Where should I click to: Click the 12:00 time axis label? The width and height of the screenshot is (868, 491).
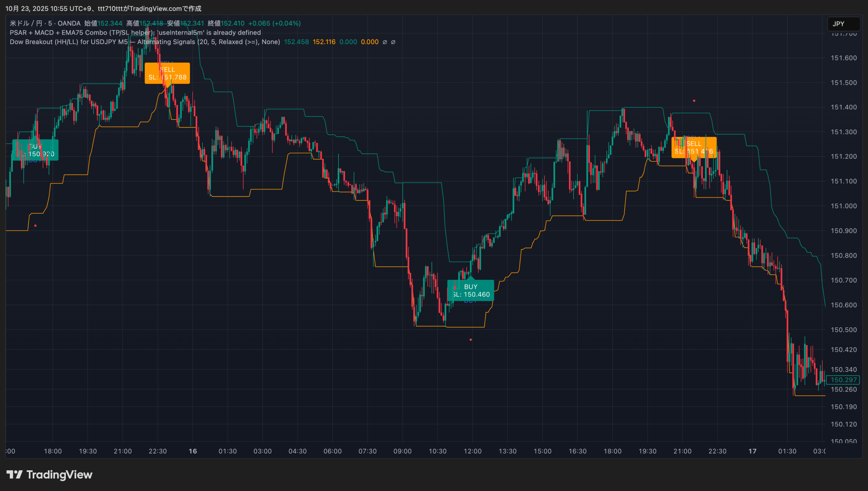click(x=472, y=451)
